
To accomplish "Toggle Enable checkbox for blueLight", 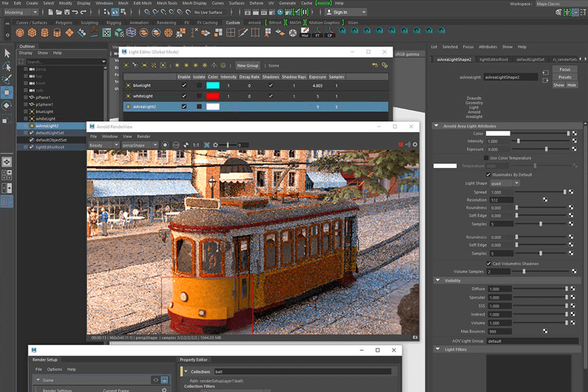I will tap(184, 86).
